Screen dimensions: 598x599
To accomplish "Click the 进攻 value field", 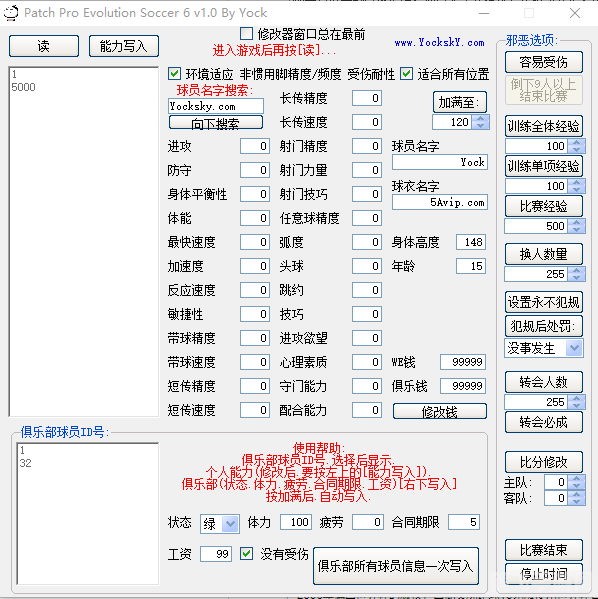I will (x=255, y=146).
